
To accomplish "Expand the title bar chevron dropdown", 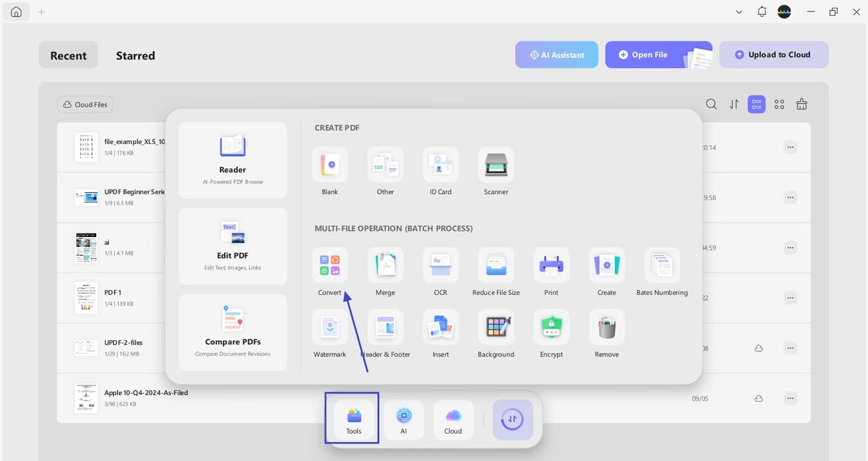I will coord(738,12).
